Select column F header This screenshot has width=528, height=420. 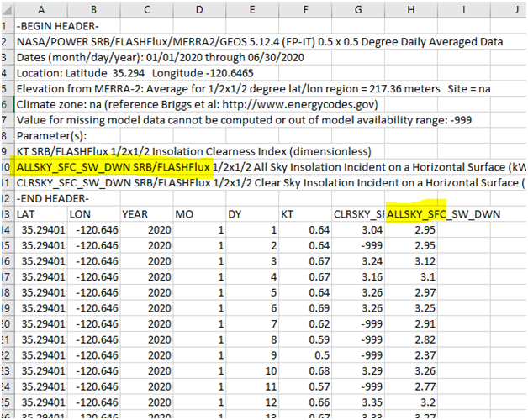click(x=305, y=10)
